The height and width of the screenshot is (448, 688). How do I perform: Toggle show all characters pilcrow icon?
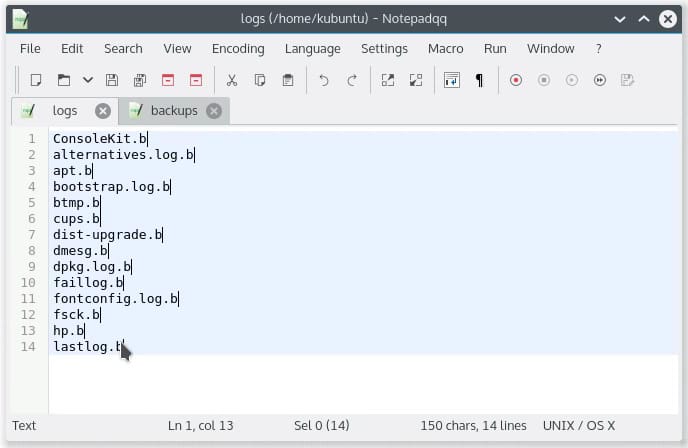(x=480, y=80)
